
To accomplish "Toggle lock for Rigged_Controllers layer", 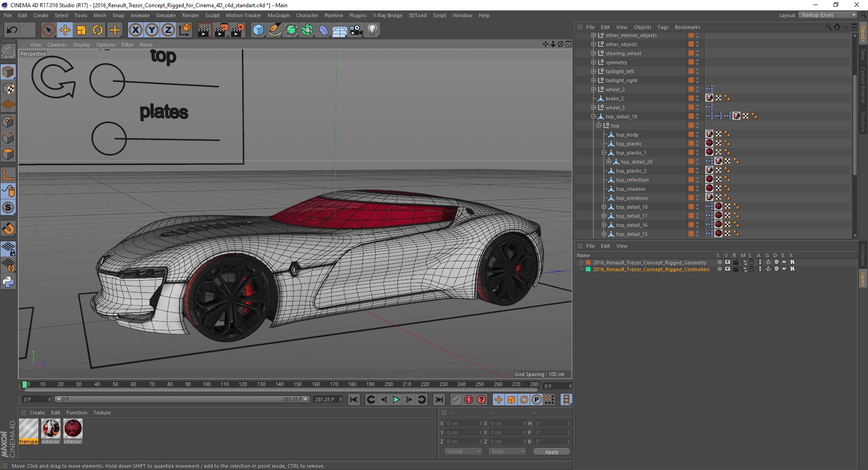I will click(751, 269).
